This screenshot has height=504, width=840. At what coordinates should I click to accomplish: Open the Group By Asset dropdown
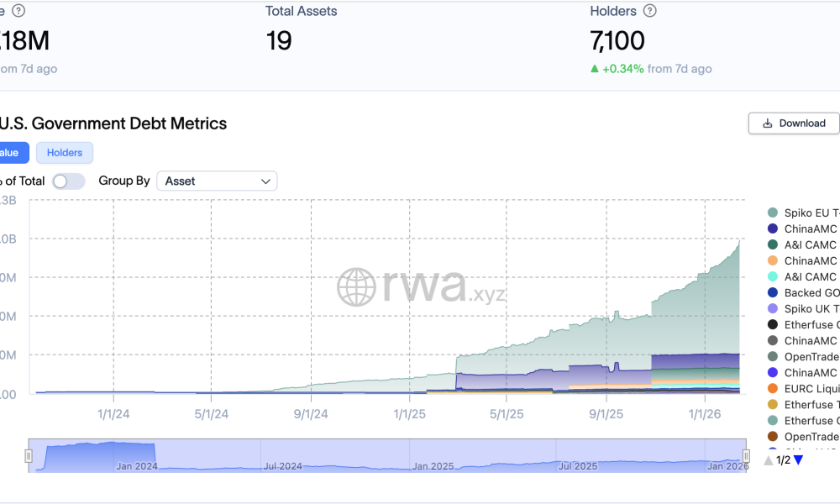(217, 181)
